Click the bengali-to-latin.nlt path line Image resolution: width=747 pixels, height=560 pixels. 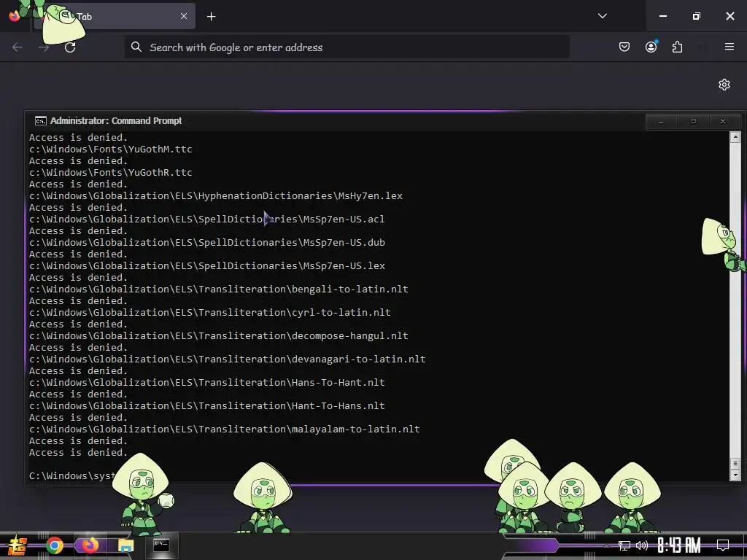tap(219, 289)
